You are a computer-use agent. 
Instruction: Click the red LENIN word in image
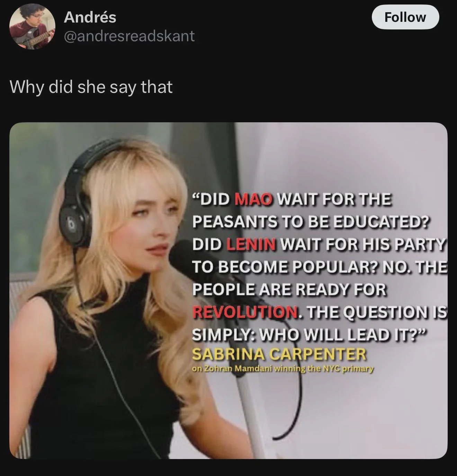pyautogui.click(x=251, y=244)
